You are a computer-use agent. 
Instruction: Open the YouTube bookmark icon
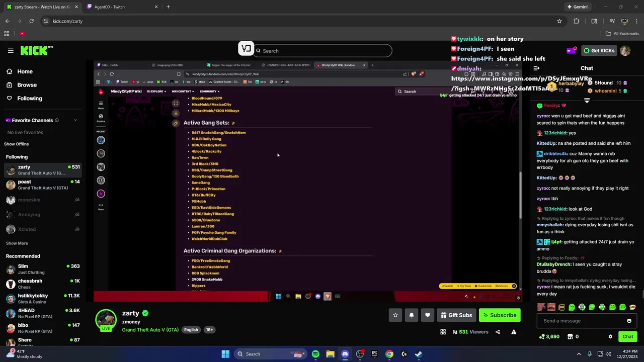pos(22,34)
